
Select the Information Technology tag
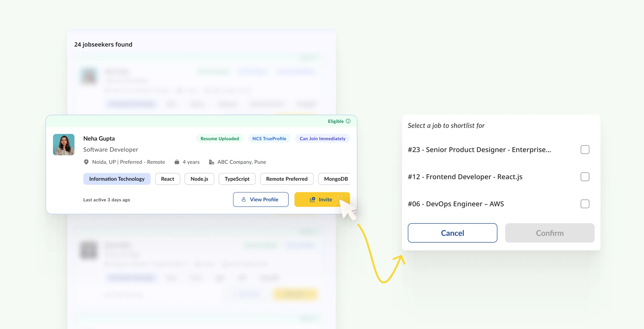117,179
